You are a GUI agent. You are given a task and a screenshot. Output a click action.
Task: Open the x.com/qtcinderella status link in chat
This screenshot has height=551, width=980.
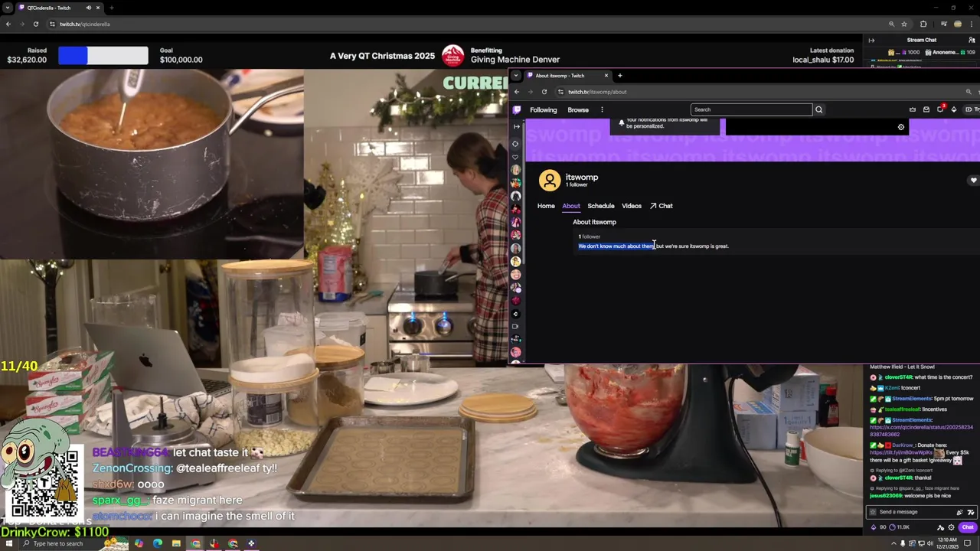pos(921,431)
